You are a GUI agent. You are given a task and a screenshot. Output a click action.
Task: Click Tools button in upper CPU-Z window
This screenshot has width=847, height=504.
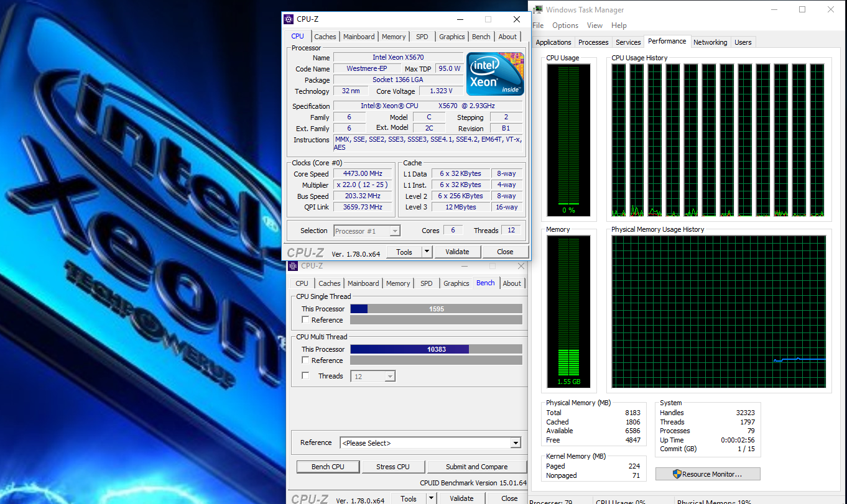pos(404,252)
